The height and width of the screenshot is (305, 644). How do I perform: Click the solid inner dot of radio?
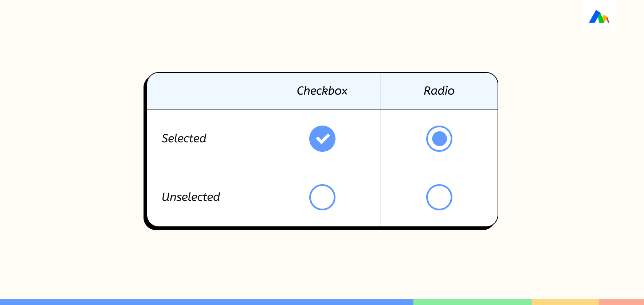(439, 139)
